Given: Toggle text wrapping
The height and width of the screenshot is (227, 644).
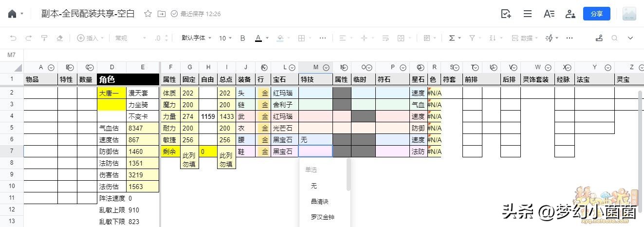Looking at the screenshot, I should tap(386, 38).
